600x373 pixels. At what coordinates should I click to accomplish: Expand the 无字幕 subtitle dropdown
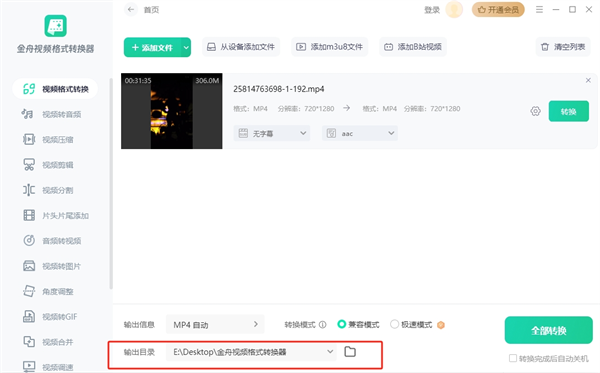click(272, 133)
